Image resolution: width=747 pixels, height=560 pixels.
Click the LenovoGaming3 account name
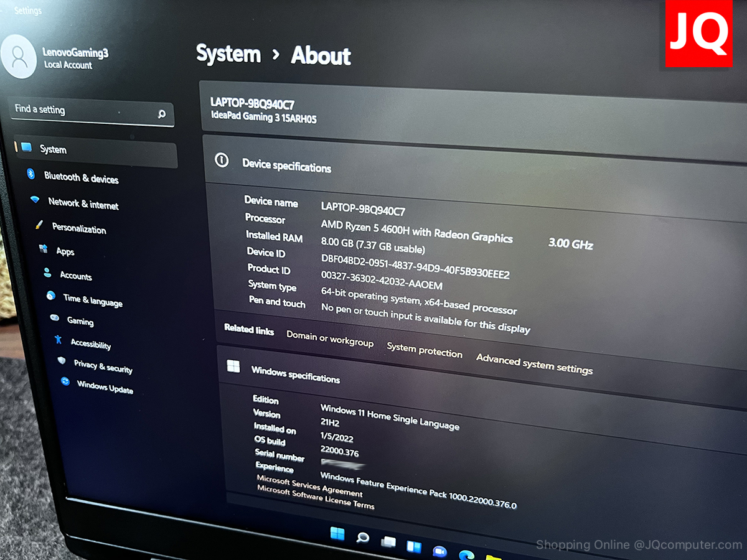pyautogui.click(x=75, y=53)
